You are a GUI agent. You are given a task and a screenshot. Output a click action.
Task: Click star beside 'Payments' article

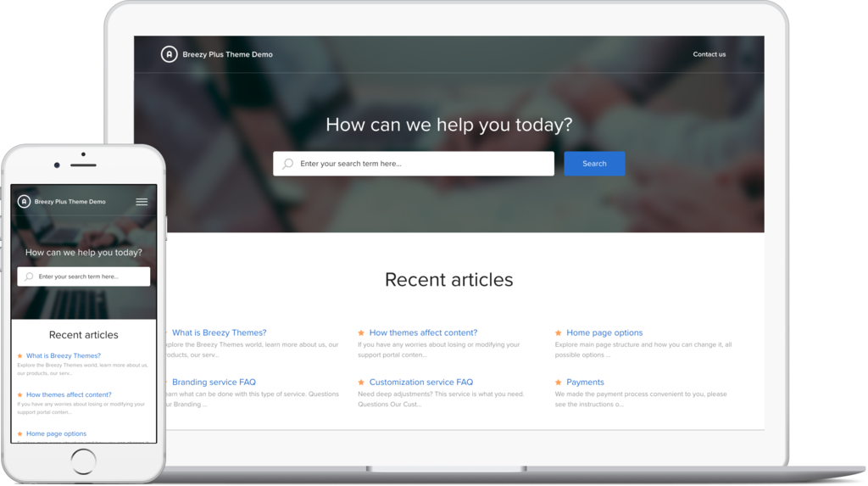click(x=558, y=383)
